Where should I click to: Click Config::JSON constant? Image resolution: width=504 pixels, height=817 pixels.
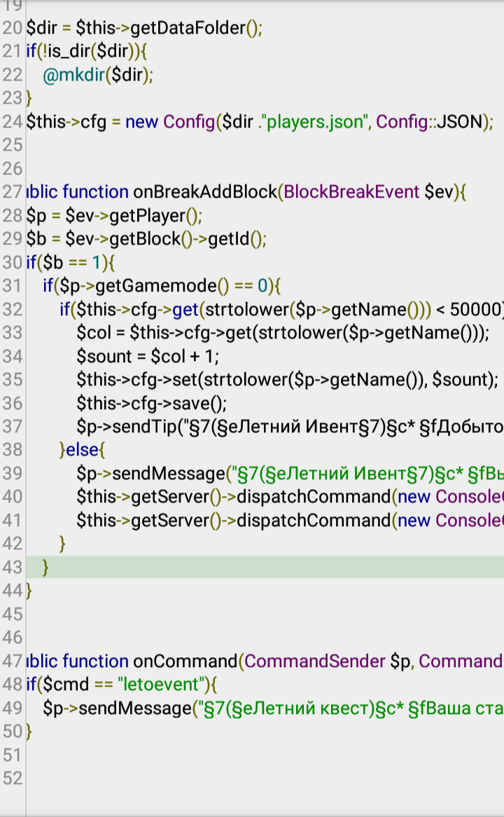[x=430, y=121]
